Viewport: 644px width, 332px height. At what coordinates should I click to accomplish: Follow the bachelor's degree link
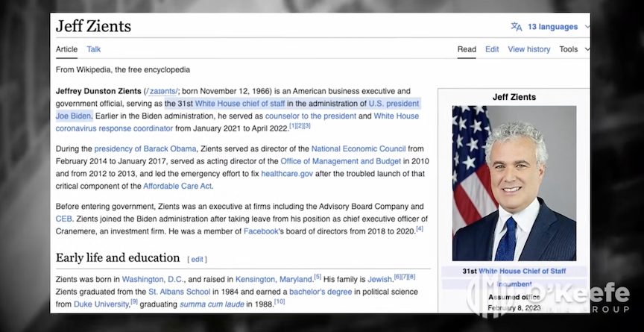321,292
